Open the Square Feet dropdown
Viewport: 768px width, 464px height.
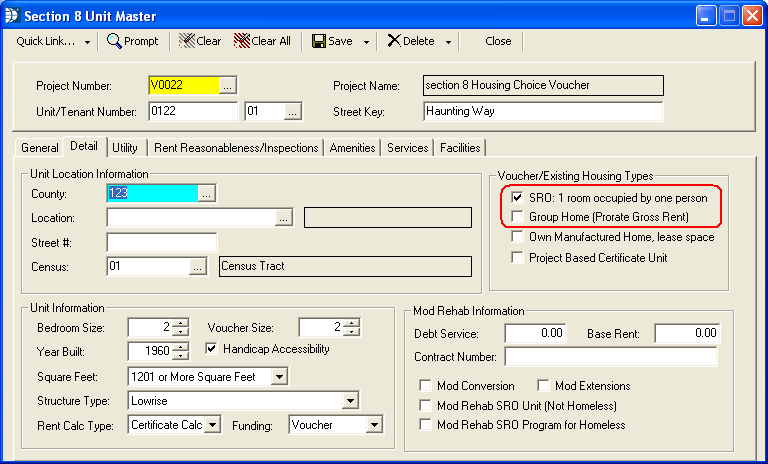click(x=279, y=377)
